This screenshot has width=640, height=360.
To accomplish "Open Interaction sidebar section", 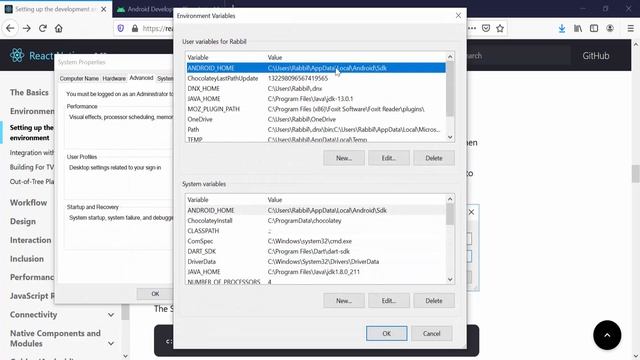I will click(x=31, y=240).
